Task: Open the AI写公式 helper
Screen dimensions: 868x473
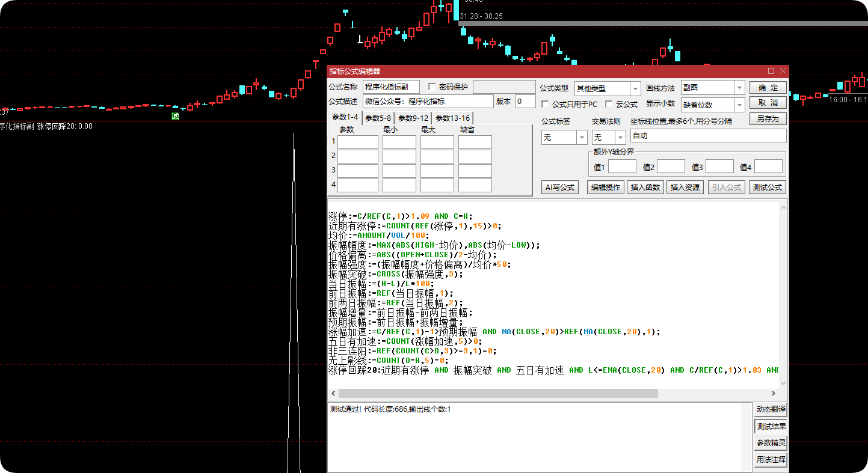Action: [x=560, y=187]
